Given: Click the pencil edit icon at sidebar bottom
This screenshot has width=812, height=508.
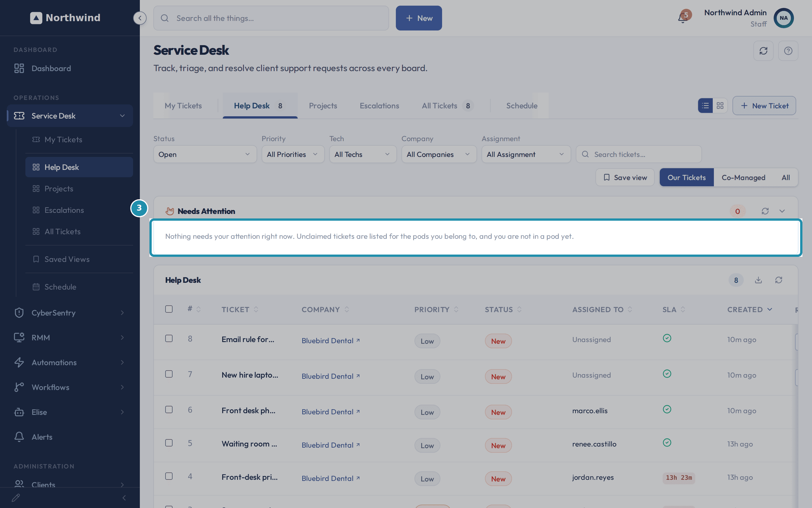Looking at the screenshot, I should pyautogui.click(x=16, y=498).
